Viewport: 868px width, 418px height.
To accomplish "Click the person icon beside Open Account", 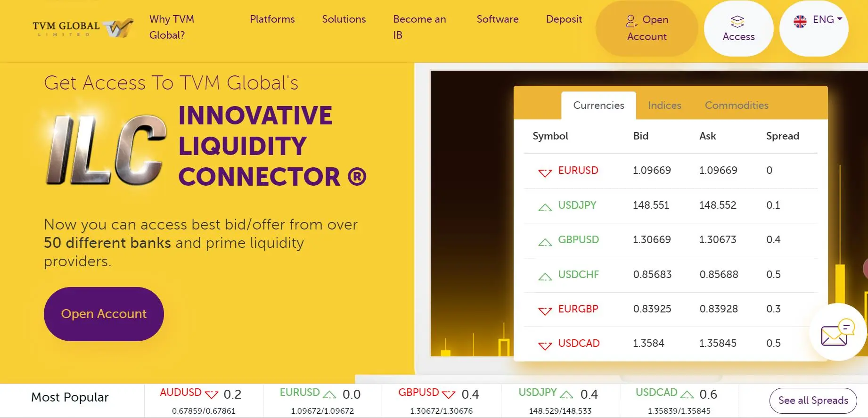I will coord(631,21).
